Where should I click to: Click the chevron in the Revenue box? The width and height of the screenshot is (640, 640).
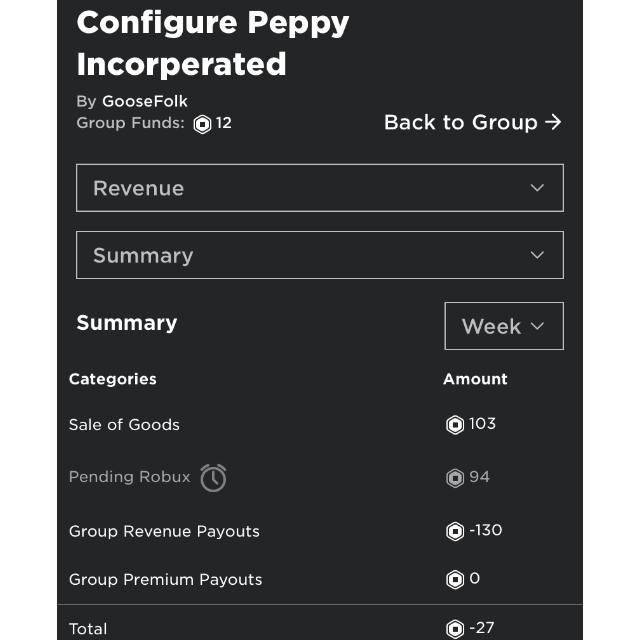pyautogui.click(x=537, y=188)
